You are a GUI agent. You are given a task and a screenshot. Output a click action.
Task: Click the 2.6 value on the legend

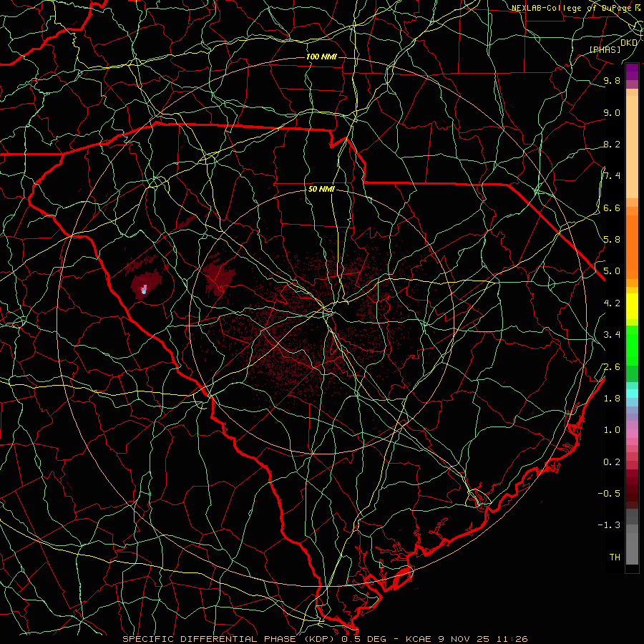click(612, 367)
